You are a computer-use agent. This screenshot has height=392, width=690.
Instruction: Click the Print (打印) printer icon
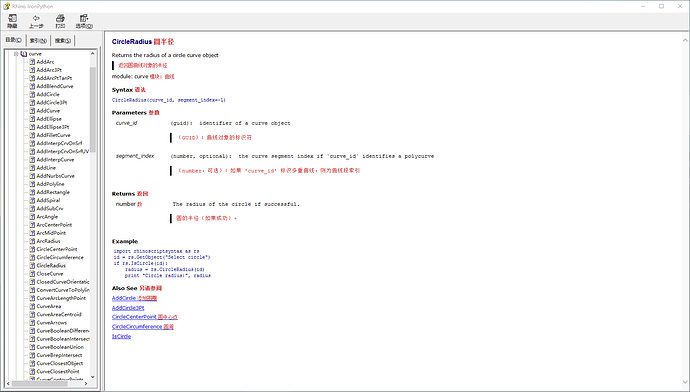(60, 18)
